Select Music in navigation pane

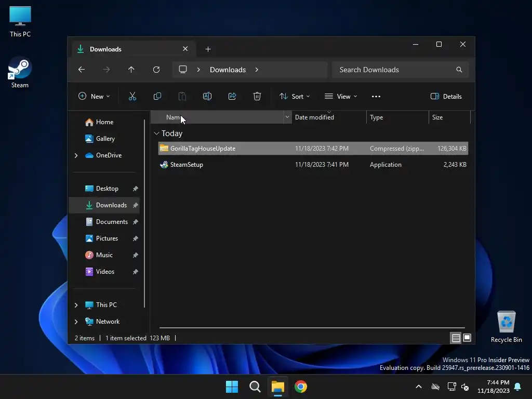coord(104,255)
